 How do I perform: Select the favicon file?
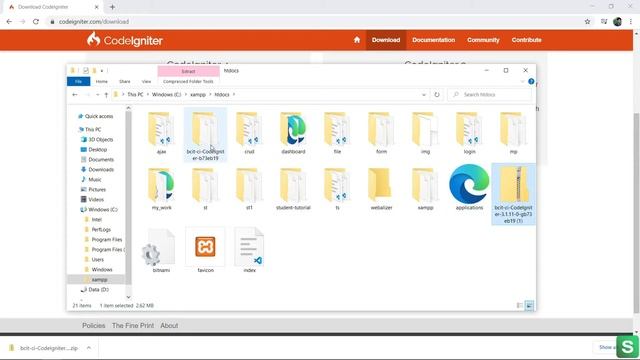tap(205, 251)
